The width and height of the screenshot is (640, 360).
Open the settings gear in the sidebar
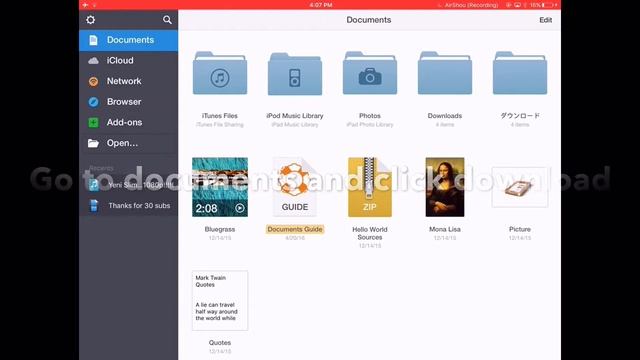91,20
